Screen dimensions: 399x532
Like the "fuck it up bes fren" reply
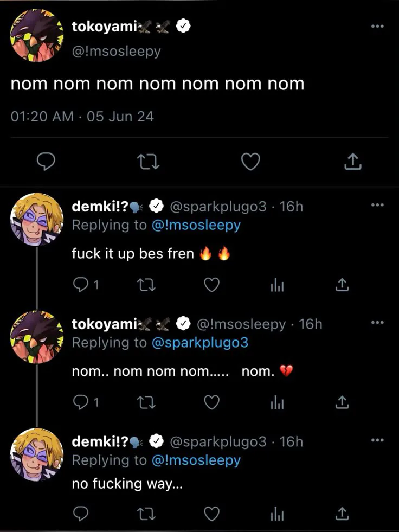click(211, 284)
